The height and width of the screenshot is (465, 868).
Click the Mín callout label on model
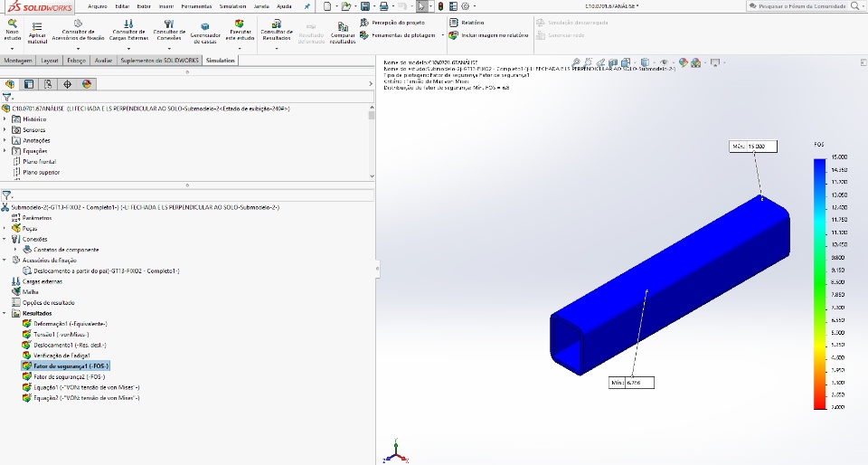[631, 383]
